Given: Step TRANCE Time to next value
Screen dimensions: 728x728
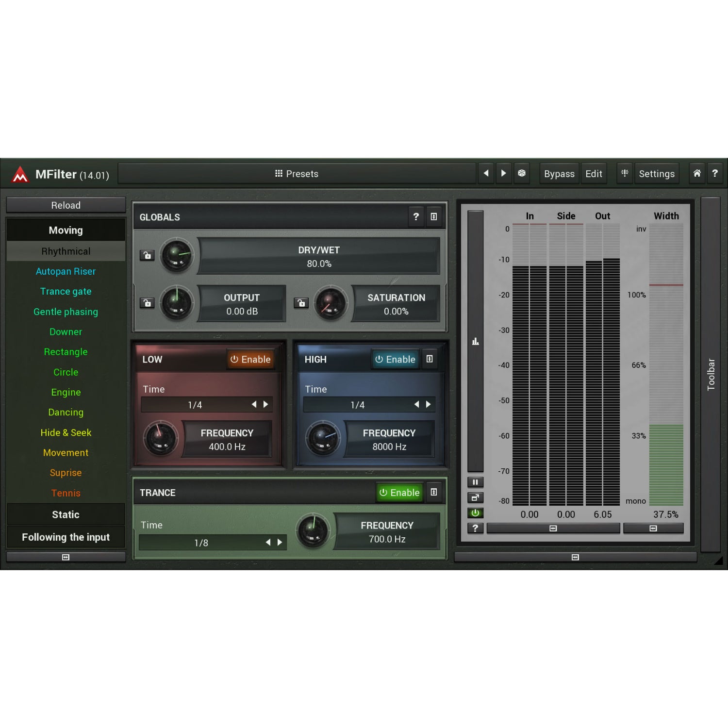Looking at the screenshot, I should tap(280, 542).
